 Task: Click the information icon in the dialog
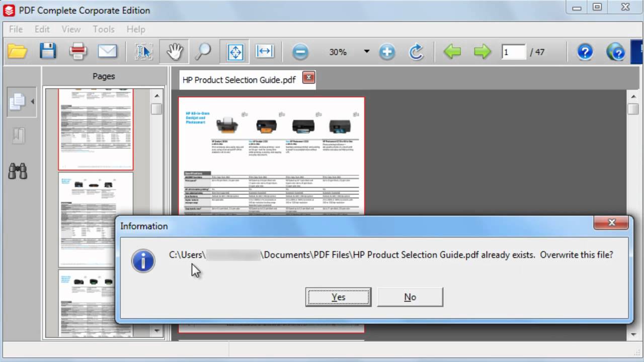tap(143, 261)
